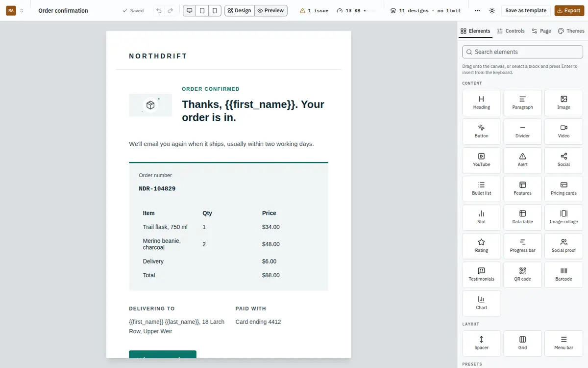Toggle the light/dark theme sun icon
Image resolution: width=588 pixels, height=368 pixels.
(492, 10)
